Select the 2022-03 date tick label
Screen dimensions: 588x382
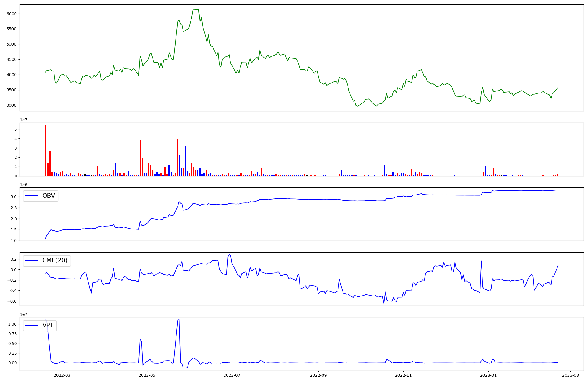[x=62, y=375]
